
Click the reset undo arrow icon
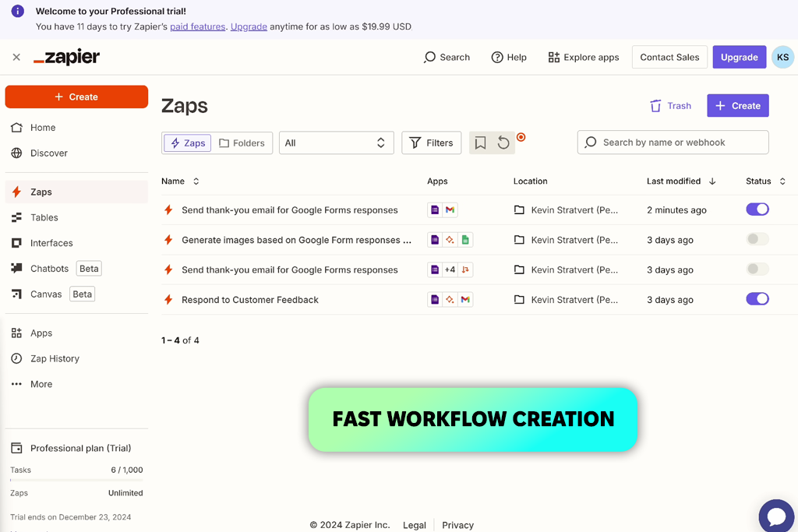click(503, 143)
